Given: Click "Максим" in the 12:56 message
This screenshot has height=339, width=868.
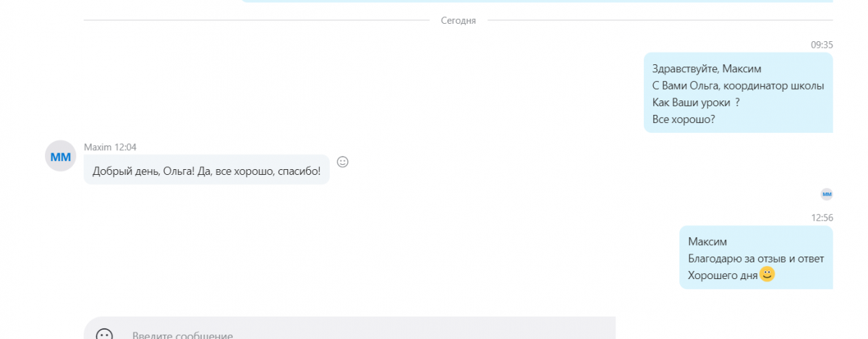Looking at the screenshot, I should click(707, 242).
